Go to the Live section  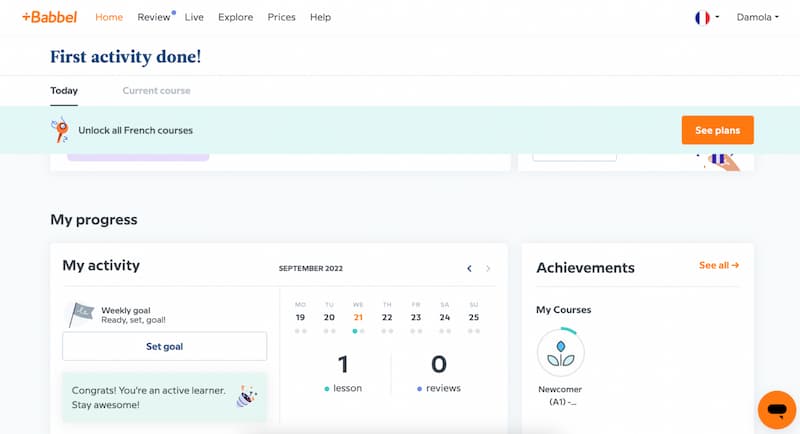point(194,17)
